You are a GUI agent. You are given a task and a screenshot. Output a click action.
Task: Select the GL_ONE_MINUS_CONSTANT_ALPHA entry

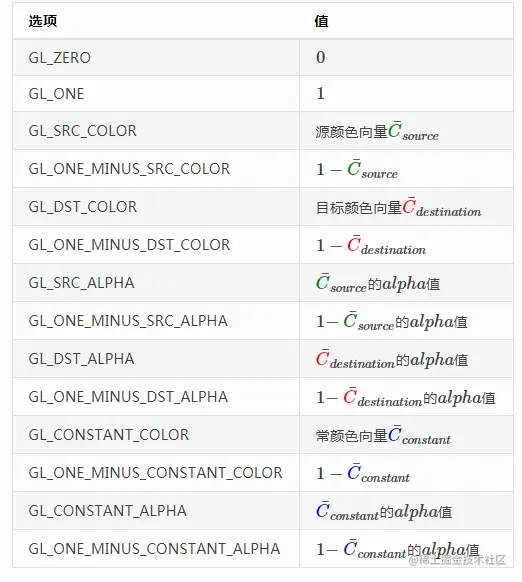[154, 549]
